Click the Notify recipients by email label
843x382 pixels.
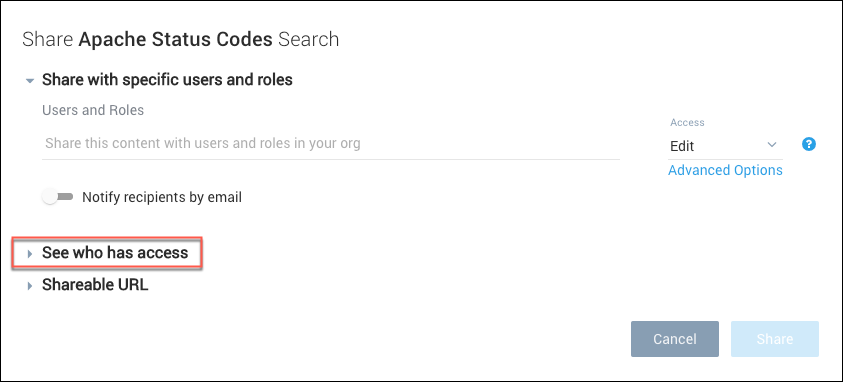click(162, 197)
